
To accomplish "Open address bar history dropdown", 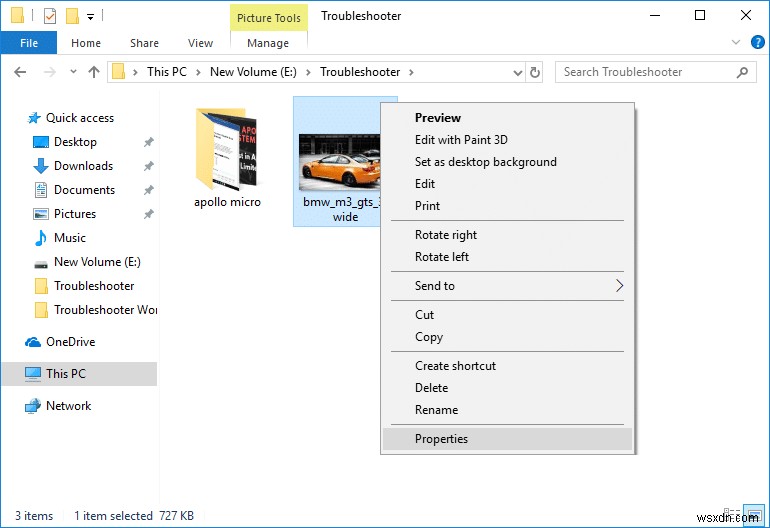I will [518, 73].
